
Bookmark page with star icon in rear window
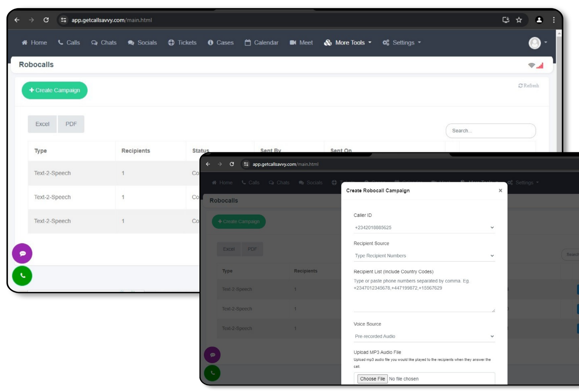tap(519, 20)
